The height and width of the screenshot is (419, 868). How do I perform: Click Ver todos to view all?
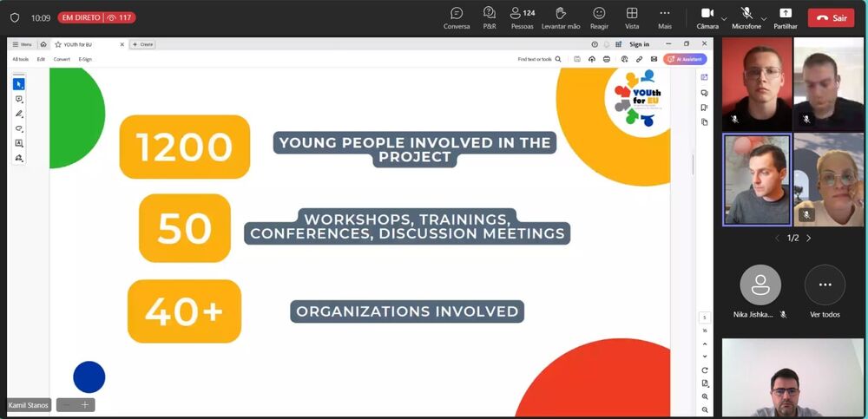[x=825, y=291]
